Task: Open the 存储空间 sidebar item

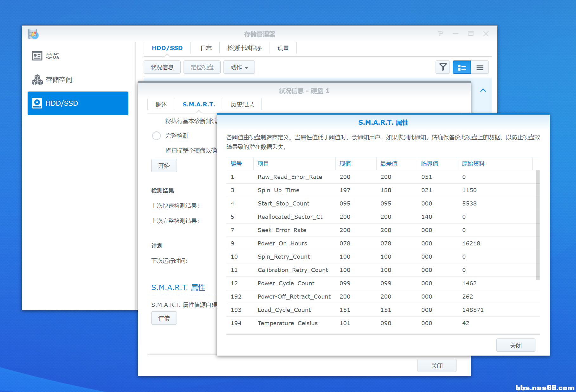Action: (x=78, y=79)
